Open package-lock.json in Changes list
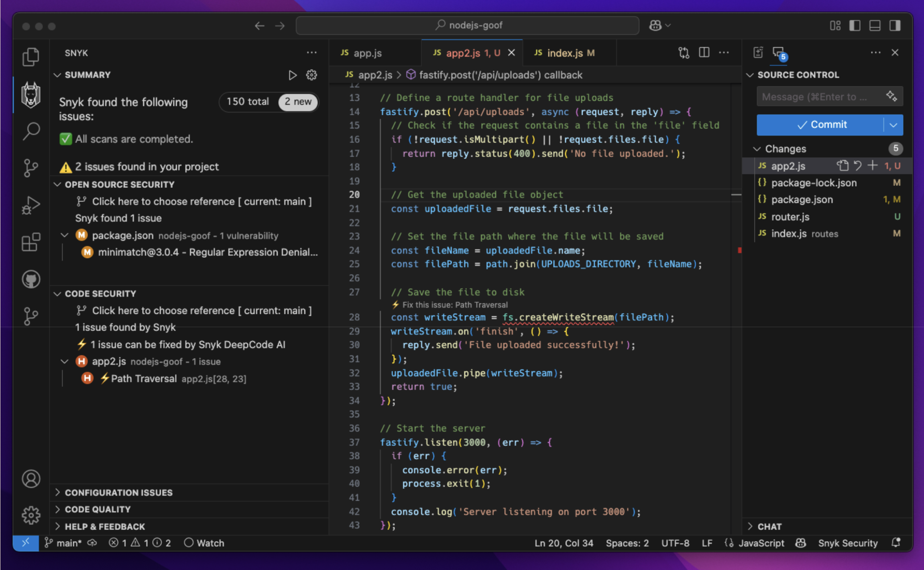The image size is (924, 570). pos(814,183)
